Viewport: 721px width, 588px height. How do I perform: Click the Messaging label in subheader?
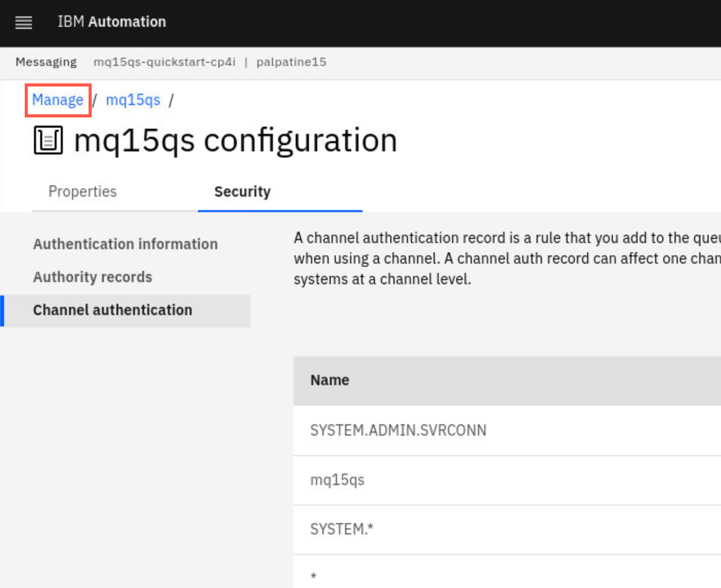point(46,62)
